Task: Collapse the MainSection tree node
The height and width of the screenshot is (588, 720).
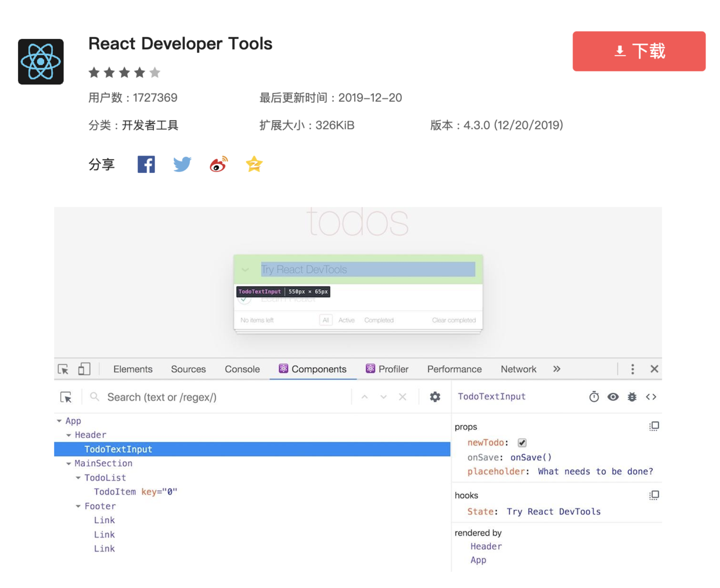Action: click(x=69, y=464)
